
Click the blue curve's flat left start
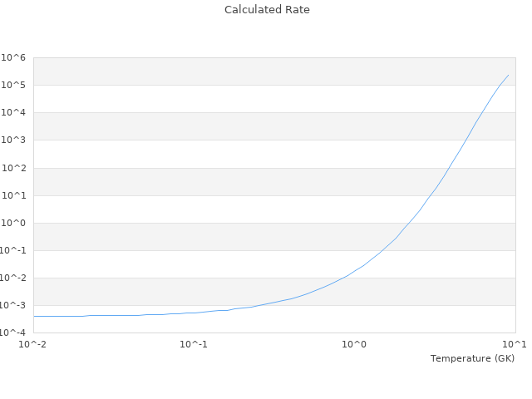click(34, 316)
